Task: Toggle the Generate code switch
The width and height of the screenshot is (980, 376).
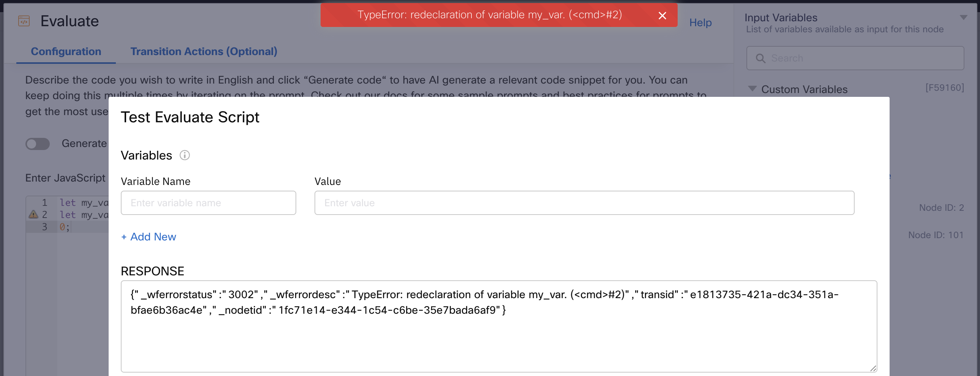Action: click(38, 144)
